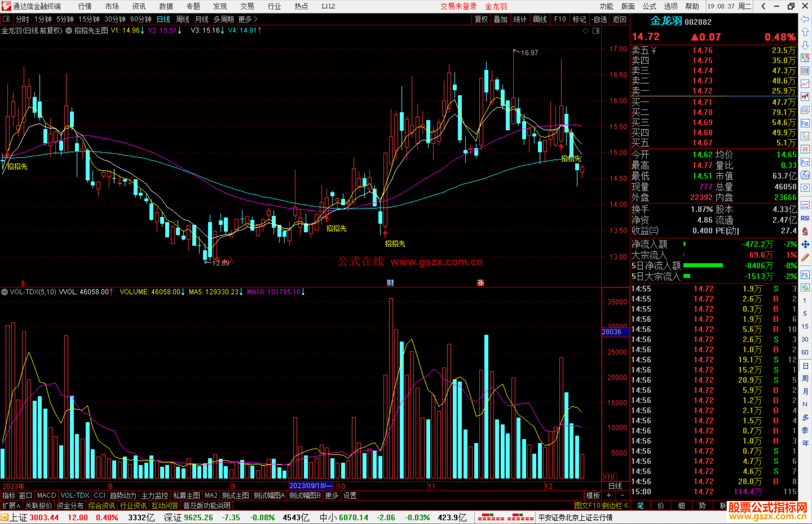The image size is (812, 524).
Task: Click the RSI indicator sidebar icon
Action: click(805, 218)
